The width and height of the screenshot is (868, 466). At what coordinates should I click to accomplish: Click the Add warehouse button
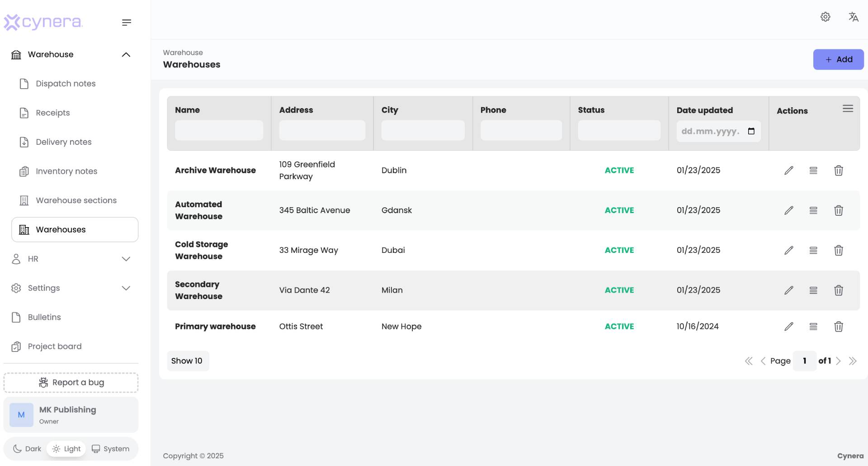[x=838, y=59]
